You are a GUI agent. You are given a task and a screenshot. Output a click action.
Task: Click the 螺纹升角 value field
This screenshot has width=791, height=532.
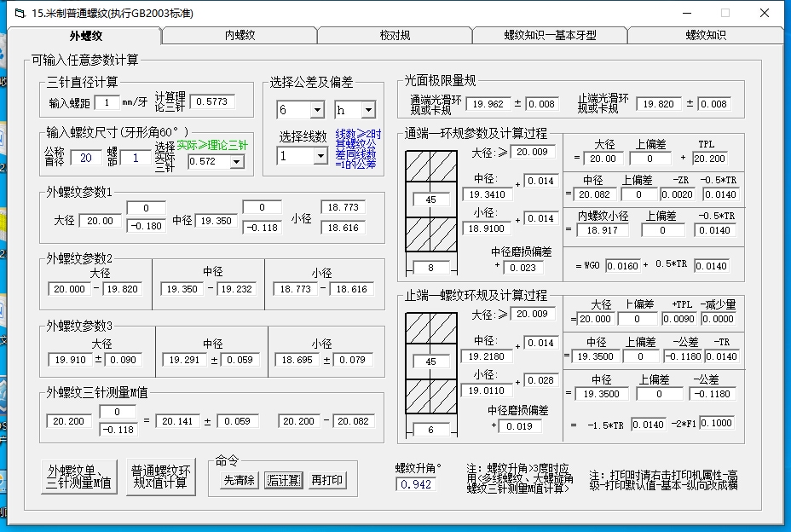click(416, 484)
